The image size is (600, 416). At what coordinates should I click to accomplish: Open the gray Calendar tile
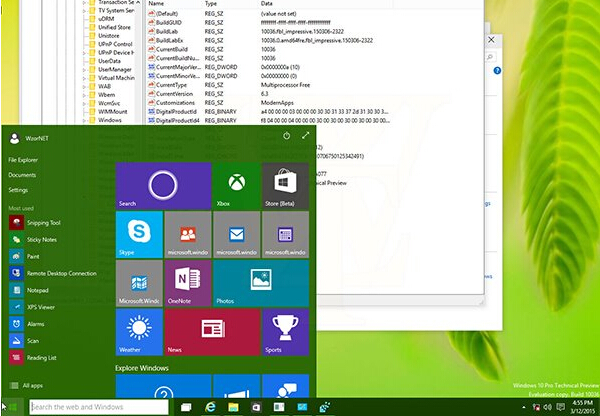click(285, 235)
